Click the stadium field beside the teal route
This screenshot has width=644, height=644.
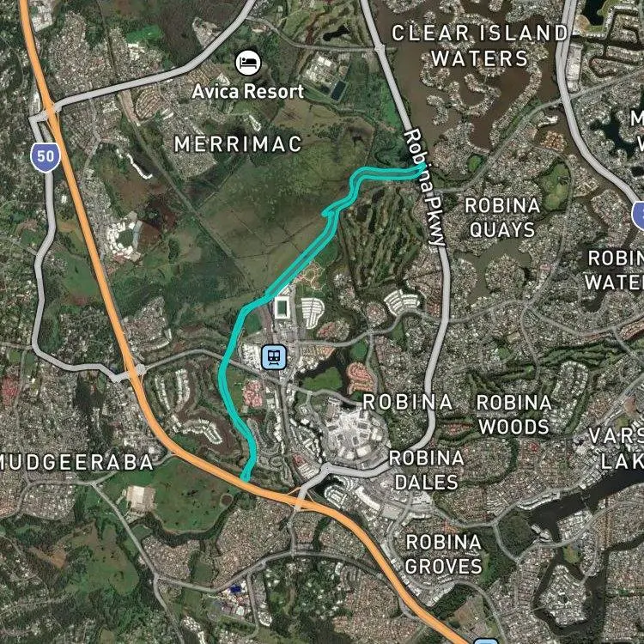click(x=282, y=307)
